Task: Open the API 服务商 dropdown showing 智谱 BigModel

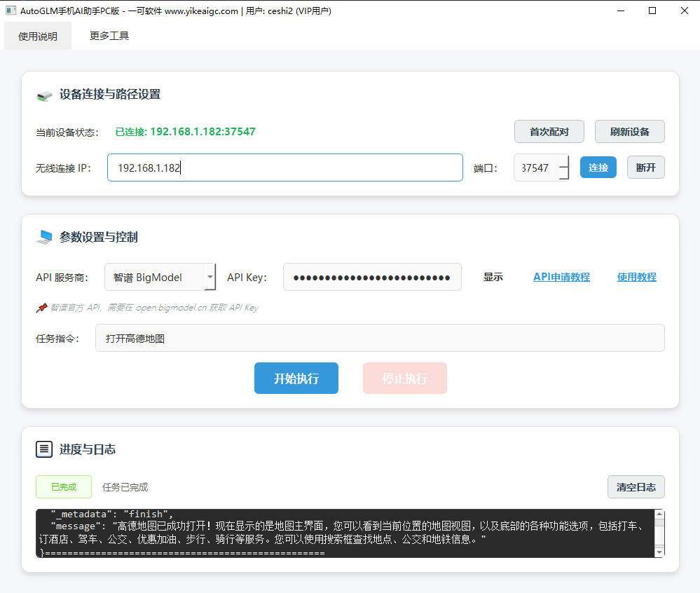Action: tap(210, 277)
